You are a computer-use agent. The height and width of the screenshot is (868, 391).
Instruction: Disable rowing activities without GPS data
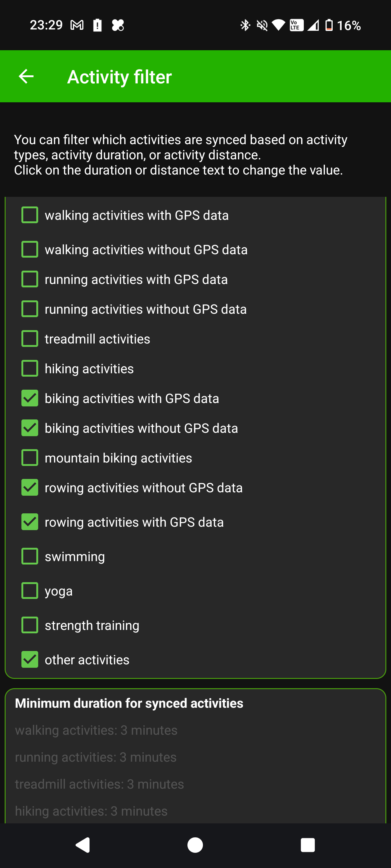pyautogui.click(x=30, y=488)
